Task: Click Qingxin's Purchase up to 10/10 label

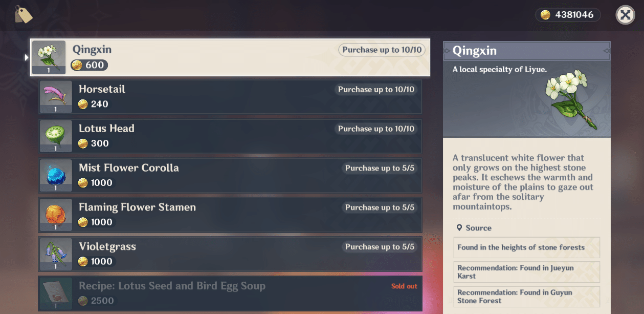Action: [382, 50]
